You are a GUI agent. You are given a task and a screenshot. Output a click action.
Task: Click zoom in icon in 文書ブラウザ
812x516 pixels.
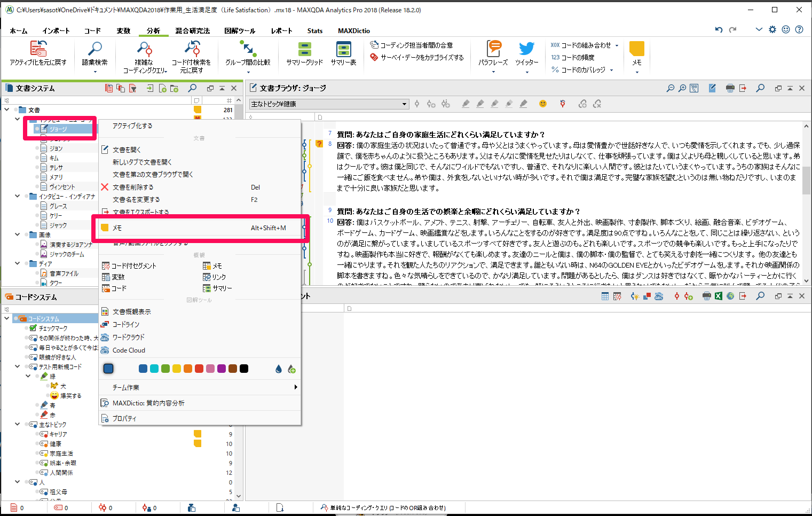pyautogui.click(x=682, y=88)
